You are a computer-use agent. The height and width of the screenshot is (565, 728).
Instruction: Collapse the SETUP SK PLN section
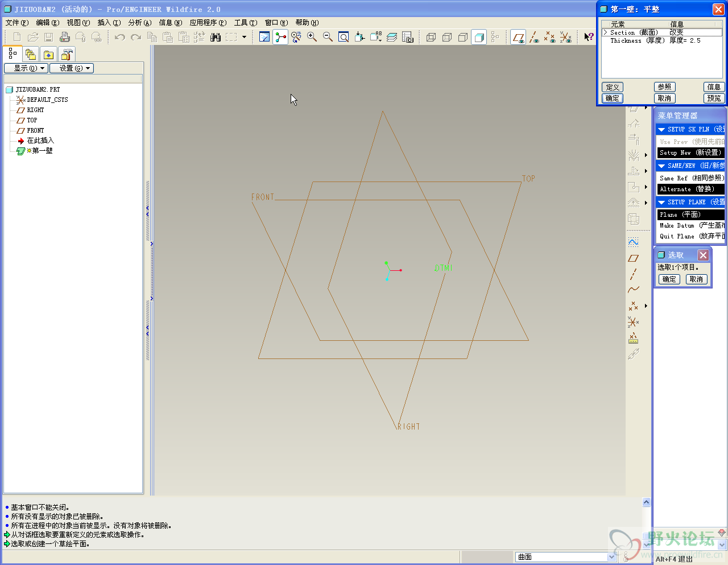(x=661, y=130)
